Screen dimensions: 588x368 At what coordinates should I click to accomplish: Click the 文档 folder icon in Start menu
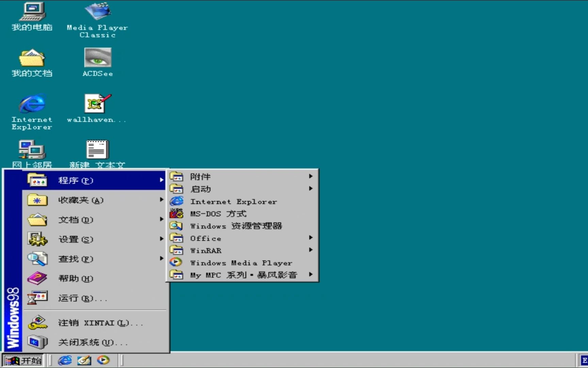click(x=37, y=219)
